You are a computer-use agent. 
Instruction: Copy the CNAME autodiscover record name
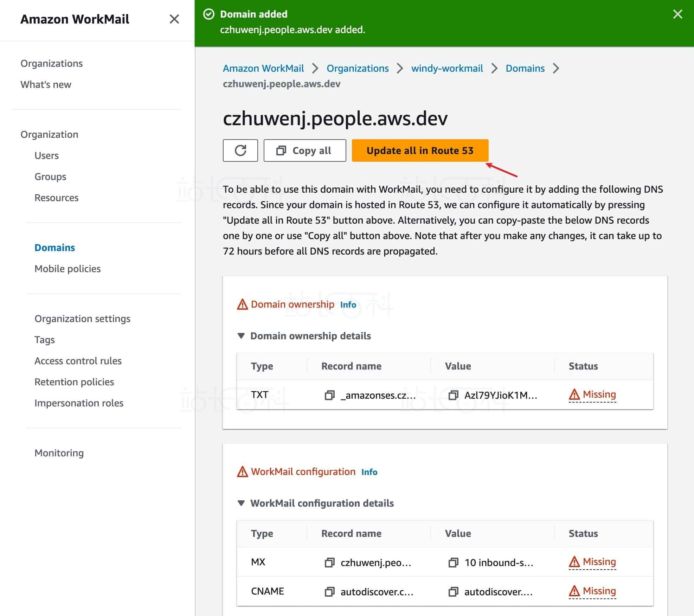tap(329, 592)
